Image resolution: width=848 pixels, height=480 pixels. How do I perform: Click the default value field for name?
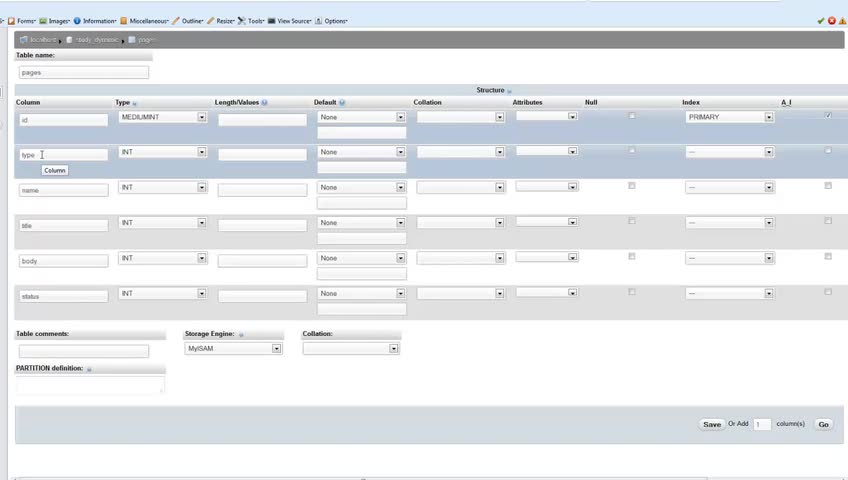pyautogui.click(x=361, y=203)
